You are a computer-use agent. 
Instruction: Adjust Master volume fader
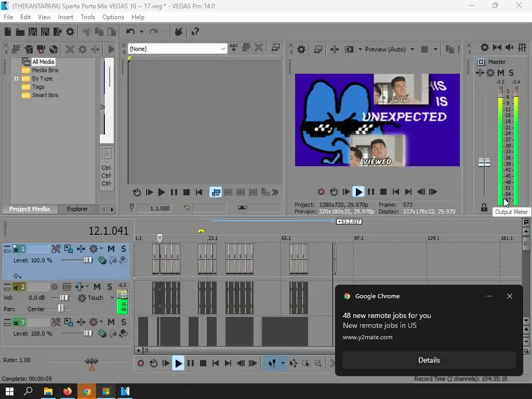click(484, 162)
